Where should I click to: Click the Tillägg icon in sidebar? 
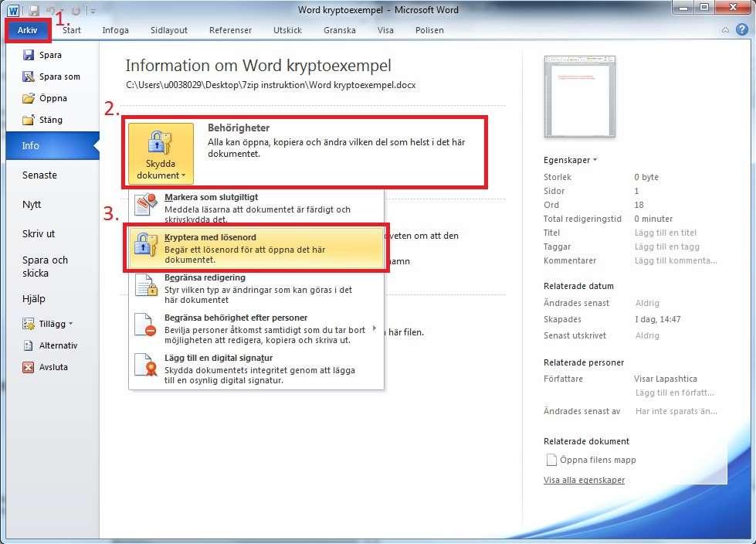[x=29, y=324]
